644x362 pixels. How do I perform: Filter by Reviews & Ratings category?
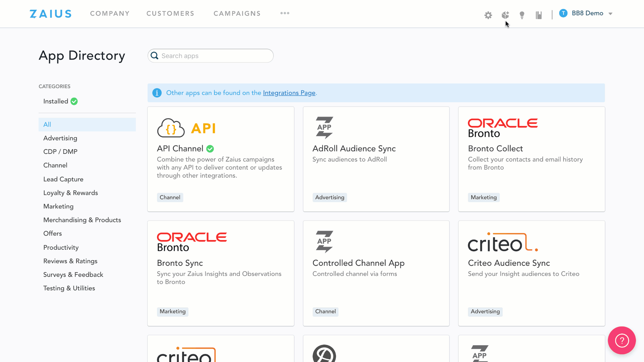(70, 261)
